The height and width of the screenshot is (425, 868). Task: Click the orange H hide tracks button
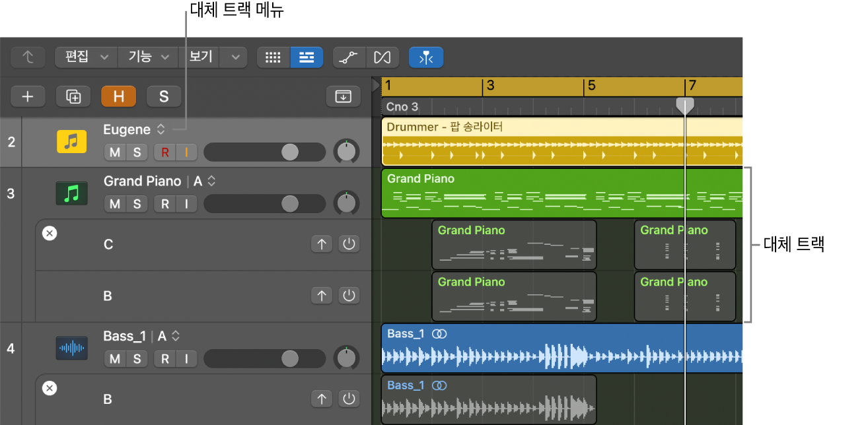(118, 96)
